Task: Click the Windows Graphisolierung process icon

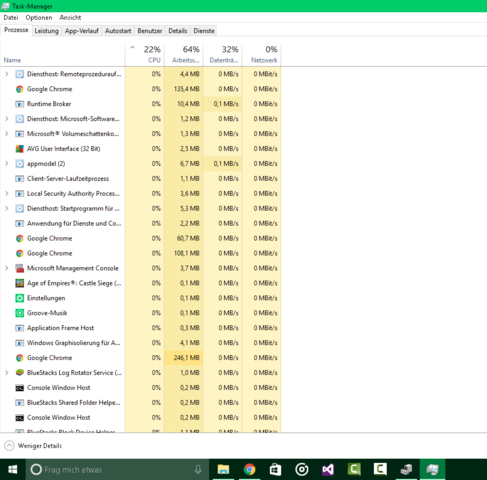Action: [x=20, y=343]
